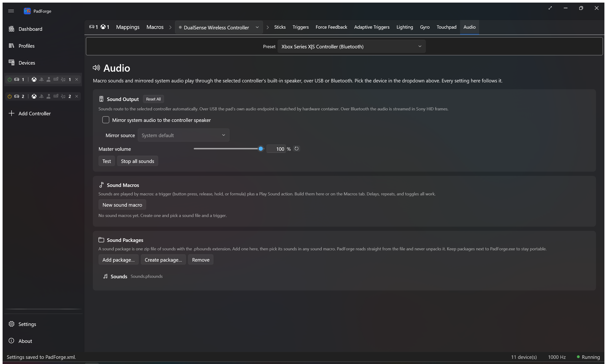Remove controller 1 with its X icon
The width and height of the screenshot is (607, 364).
[x=77, y=79]
